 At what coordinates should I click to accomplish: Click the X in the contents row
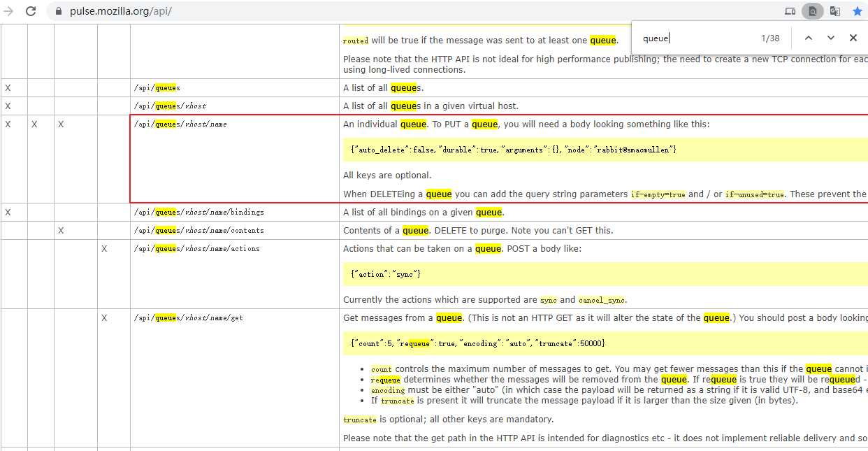click(x=61, y=230)
